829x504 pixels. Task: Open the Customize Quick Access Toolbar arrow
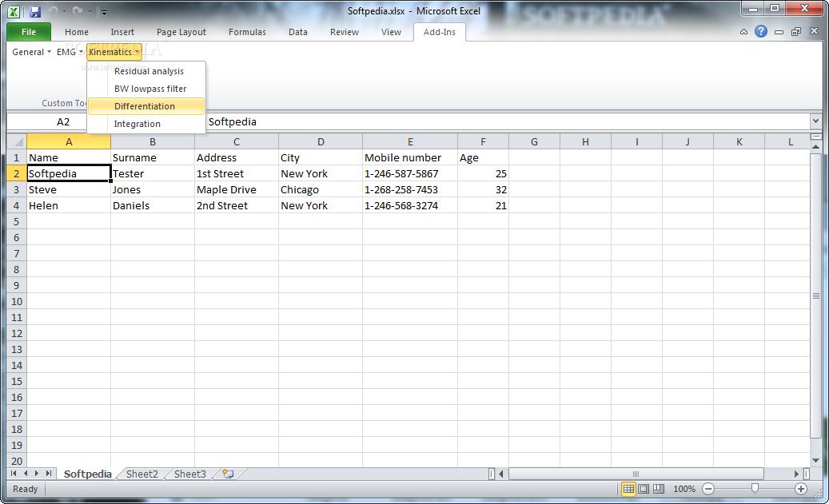[104, 12]
